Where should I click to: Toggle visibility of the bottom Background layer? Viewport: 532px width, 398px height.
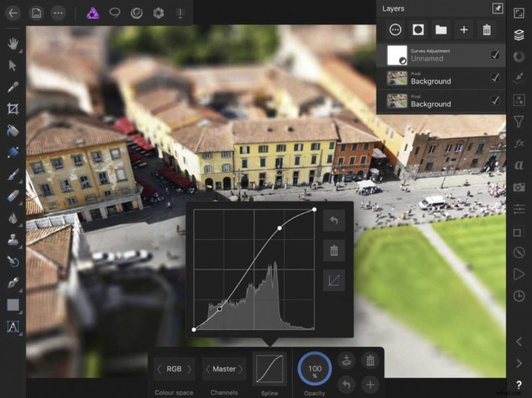(x=495, y=100)
